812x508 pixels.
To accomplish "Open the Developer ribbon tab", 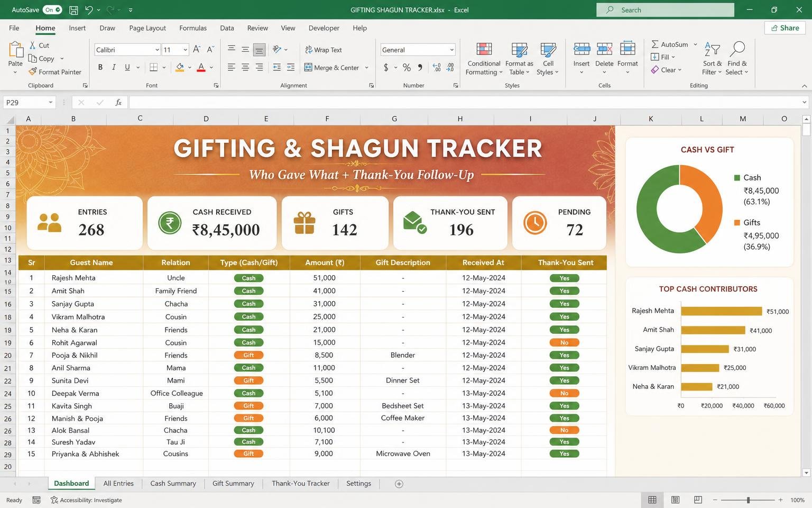I will (x=324, y=28).
